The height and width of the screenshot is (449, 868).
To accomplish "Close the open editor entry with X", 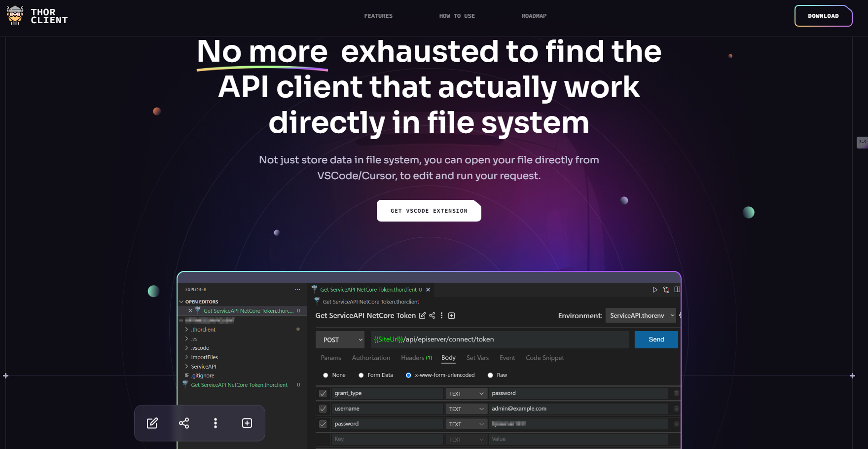I will (x=190, y=311).
